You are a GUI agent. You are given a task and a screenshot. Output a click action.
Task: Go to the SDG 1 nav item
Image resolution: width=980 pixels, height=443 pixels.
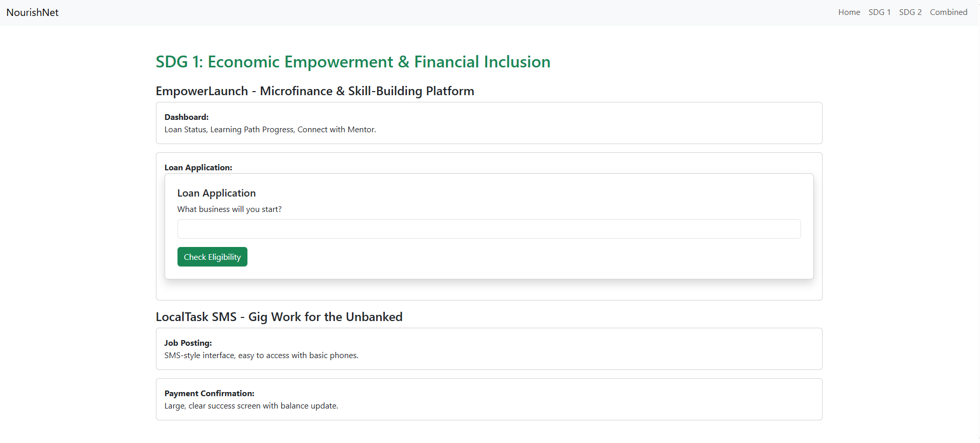click(879, 12)
